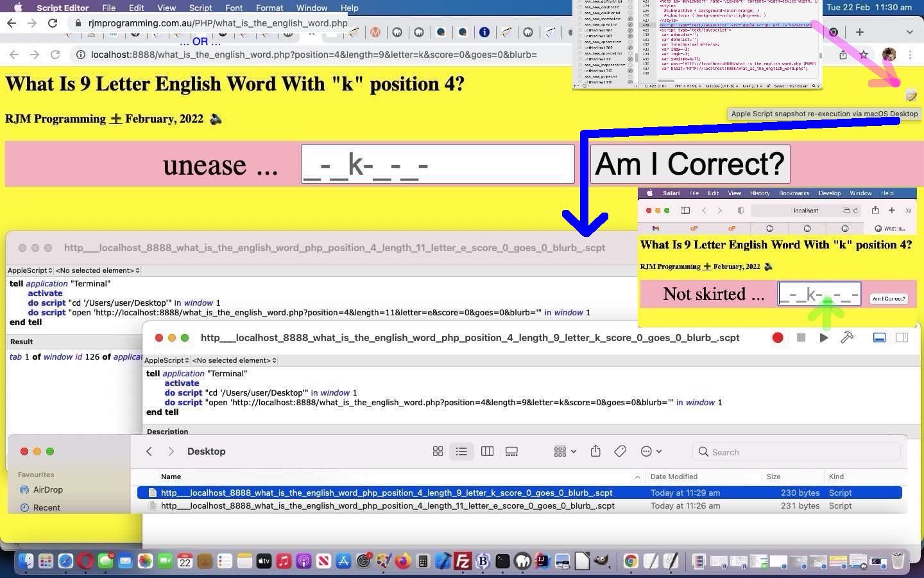Toggle the Script Editor bottom pane view
The height and width of the screenshot is (578, 924).
click(x=879, y=338)
